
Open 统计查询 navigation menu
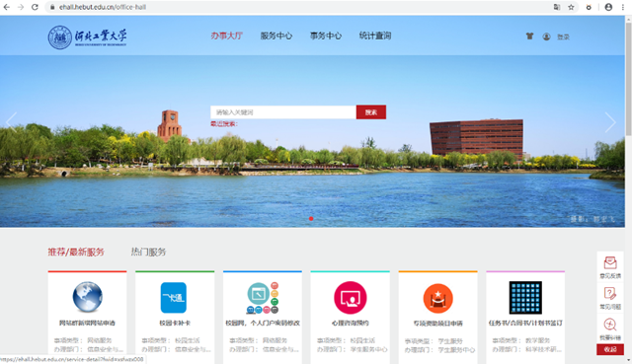[x=375, y=36]
